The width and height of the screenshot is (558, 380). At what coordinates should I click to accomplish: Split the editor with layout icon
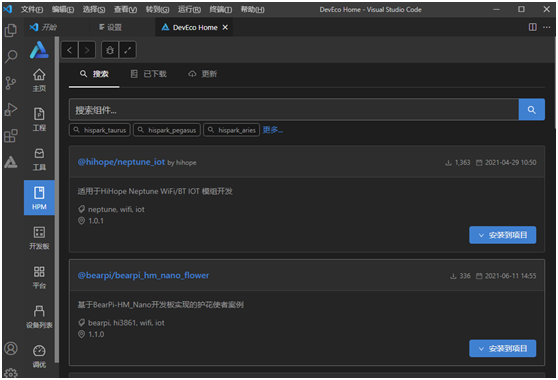click(532, 27)
